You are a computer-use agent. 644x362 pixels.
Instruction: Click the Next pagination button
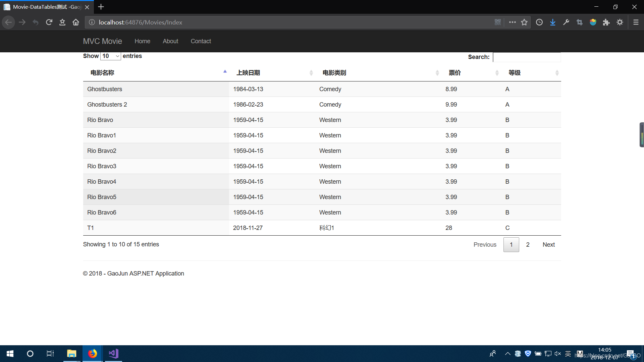548,245
